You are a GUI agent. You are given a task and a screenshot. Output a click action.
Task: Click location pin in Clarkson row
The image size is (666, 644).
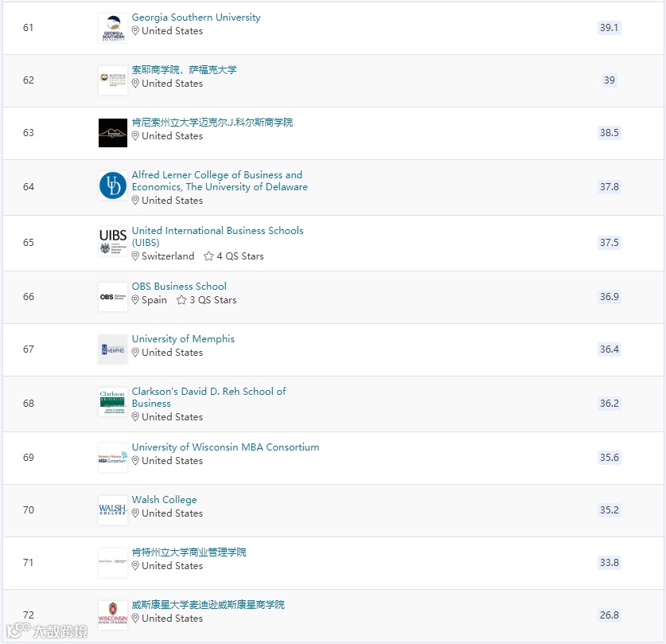[x=135, y=417]
